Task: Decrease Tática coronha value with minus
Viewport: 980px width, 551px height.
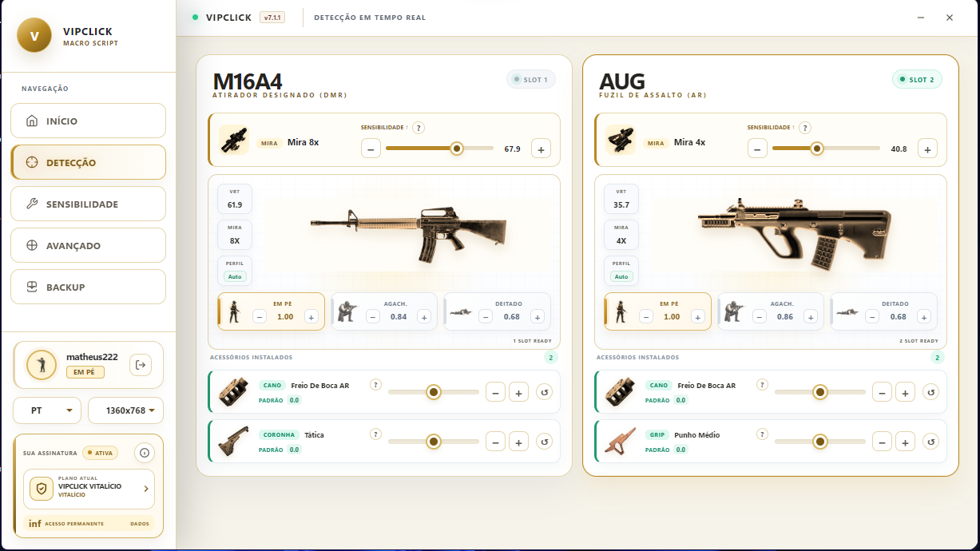Action: tap(495, 442)
